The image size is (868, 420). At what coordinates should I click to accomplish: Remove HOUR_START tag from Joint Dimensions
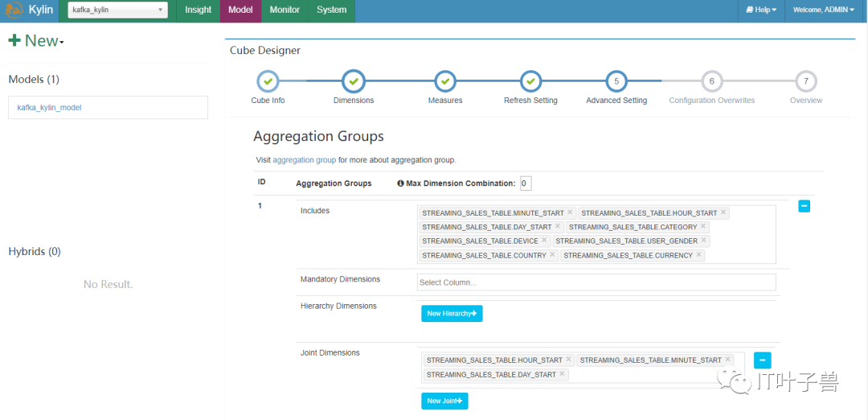[x=568, y=360]
